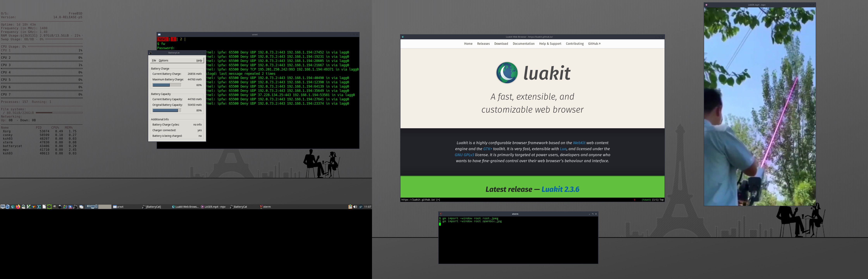
Task: Open the blank document launcher icon
Action: 44,207
